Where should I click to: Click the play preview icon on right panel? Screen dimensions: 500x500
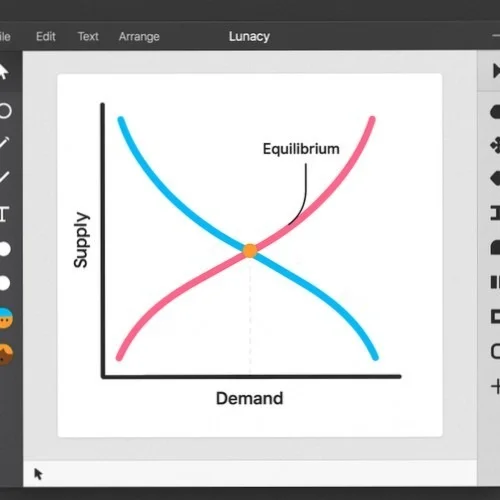(x=496, y=71)
